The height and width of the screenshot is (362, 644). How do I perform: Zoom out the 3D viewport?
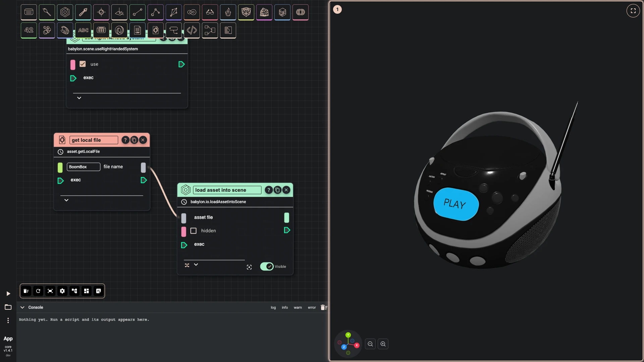[x=370, y=344]
